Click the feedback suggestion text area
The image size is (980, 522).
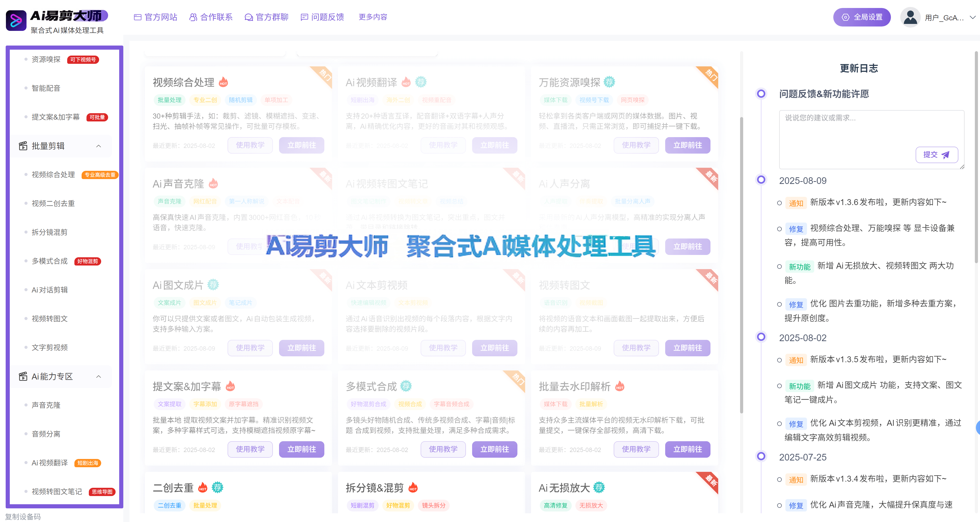[872, 139]
